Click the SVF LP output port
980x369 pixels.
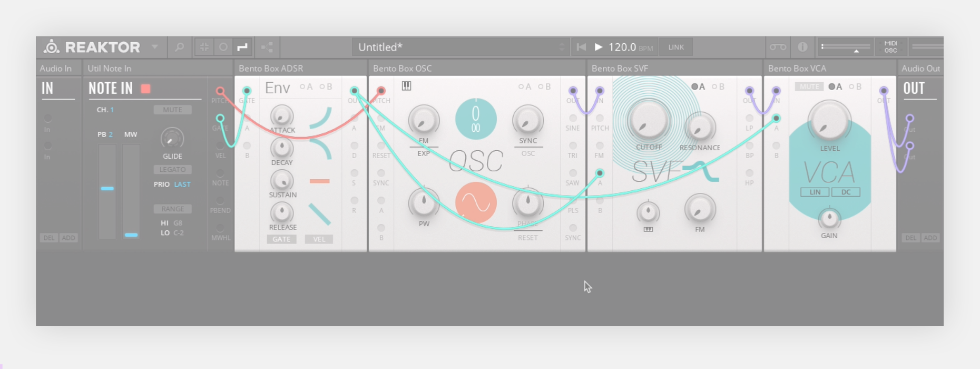click(749, 119)
